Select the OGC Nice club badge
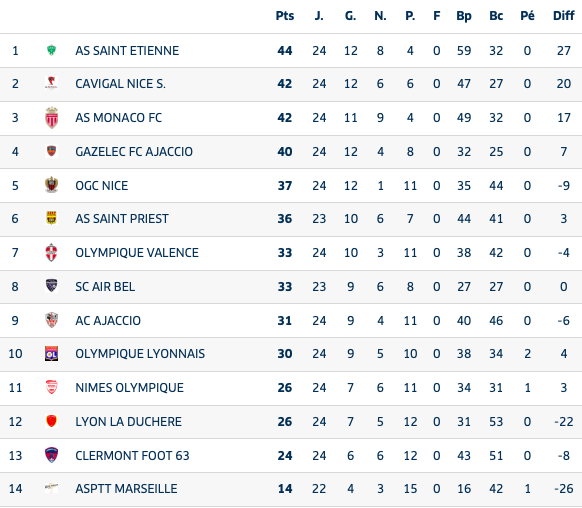The image size is (582, 508). click(52, 185)
